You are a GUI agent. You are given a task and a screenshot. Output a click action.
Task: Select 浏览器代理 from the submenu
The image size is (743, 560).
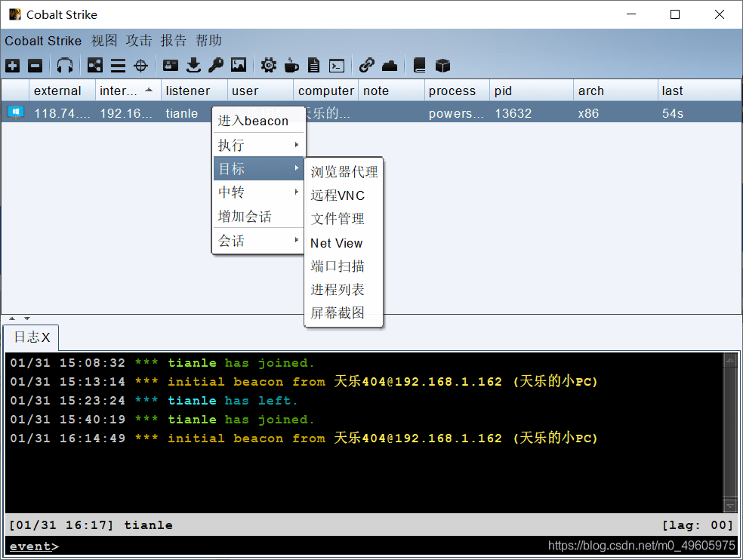[x=344, y=172]
